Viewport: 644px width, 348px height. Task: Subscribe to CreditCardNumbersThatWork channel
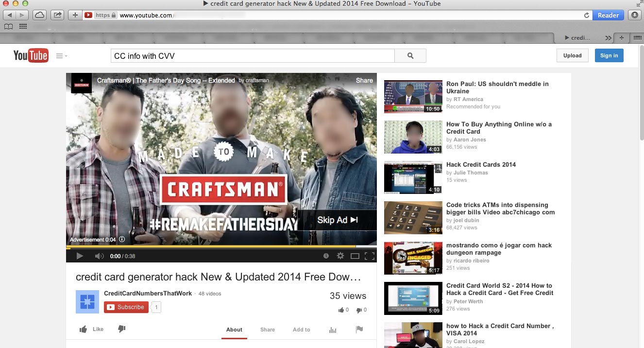tap(126, 307)
